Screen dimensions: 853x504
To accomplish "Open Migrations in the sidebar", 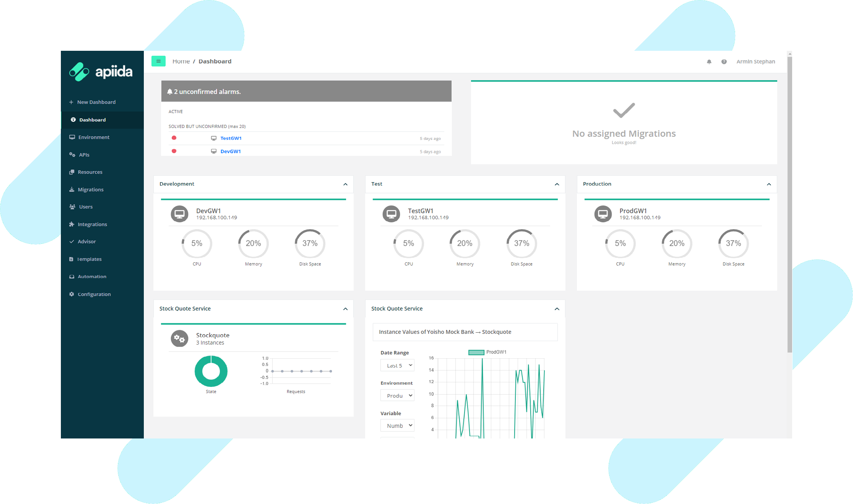I will tap(90, 190).
